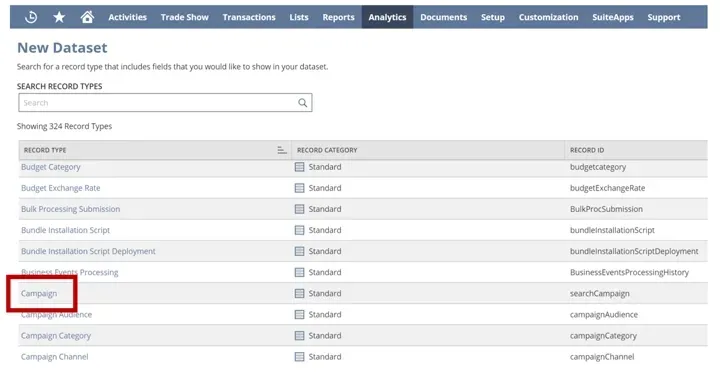
Task: Click the bundleInstallationScriptDeployment record ID cell
Action: [634, 252]
